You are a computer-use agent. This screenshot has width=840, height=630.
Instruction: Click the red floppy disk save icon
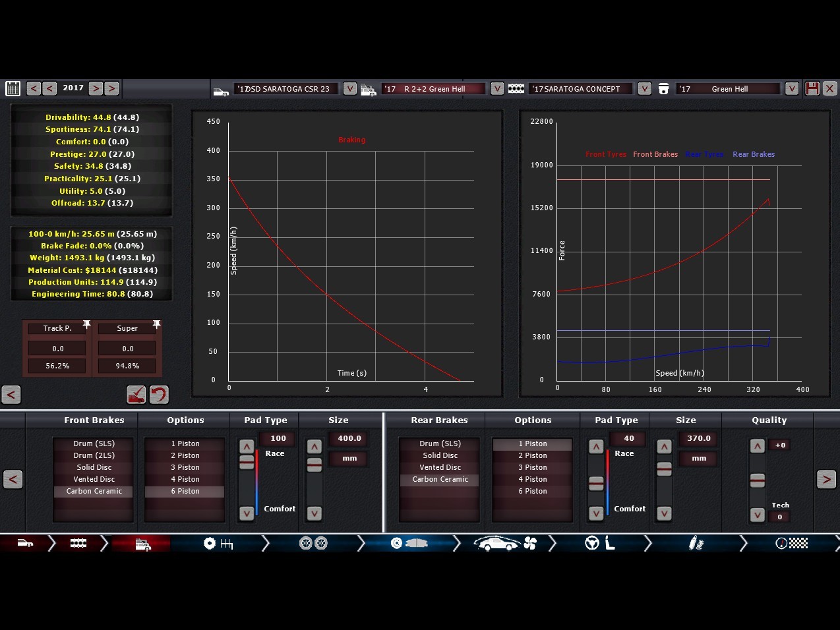[x=812, y=88]
